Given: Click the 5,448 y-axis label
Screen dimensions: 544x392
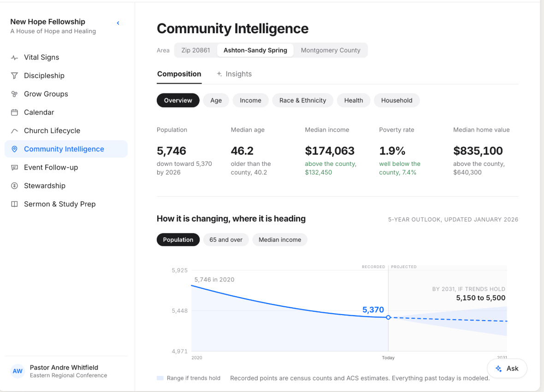Looking at the screenshot, I should tap(180, 311).
